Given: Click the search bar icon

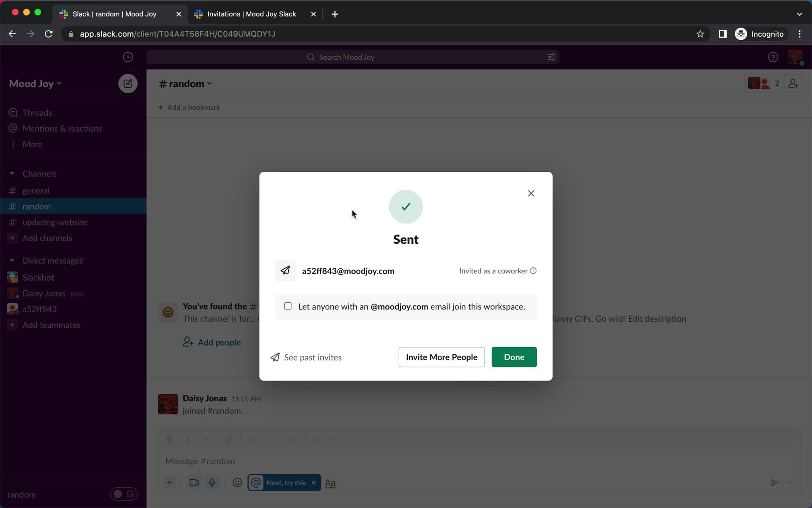Looking at the screenshot, I should [310, 57].
